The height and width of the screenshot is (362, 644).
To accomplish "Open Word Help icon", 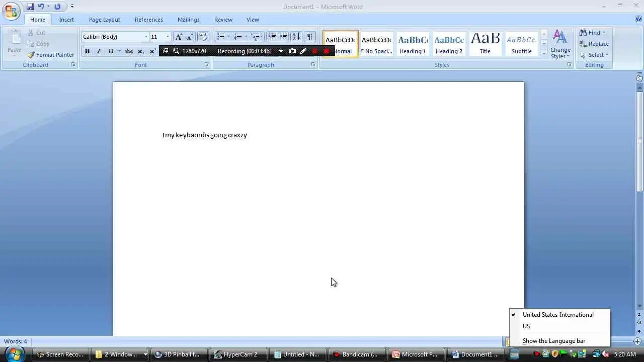I will click(638, 19).
